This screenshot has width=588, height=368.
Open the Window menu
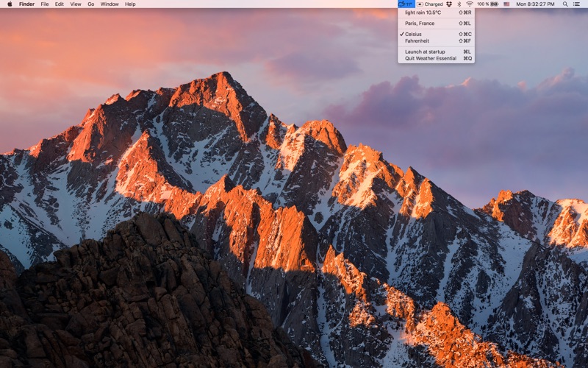pos(110,4)
